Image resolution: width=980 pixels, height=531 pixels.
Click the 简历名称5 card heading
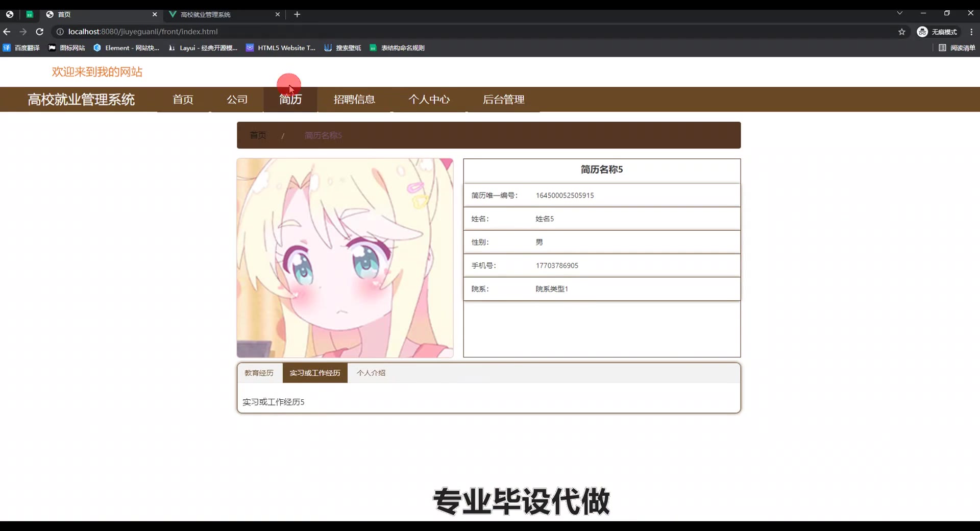tap(602, 170)
